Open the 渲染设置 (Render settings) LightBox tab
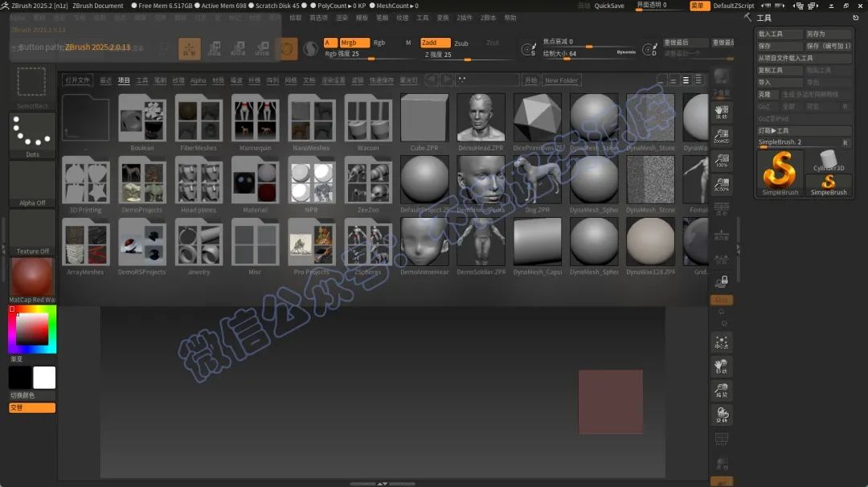The width and height of the screenshot is (868, 487). [x=334, y=80]
